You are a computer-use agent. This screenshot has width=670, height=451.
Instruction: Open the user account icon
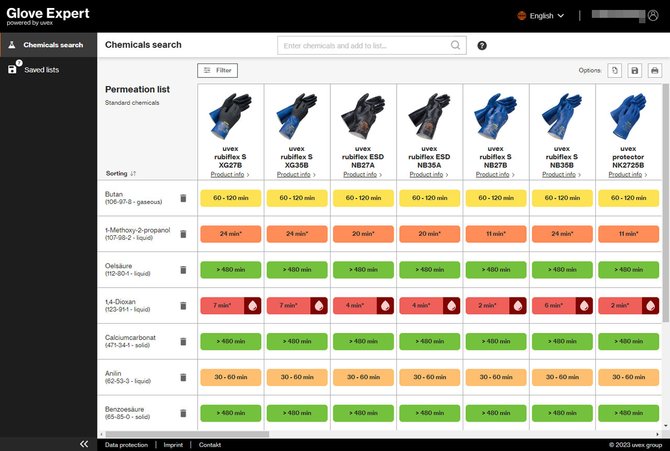pos(653,15)
